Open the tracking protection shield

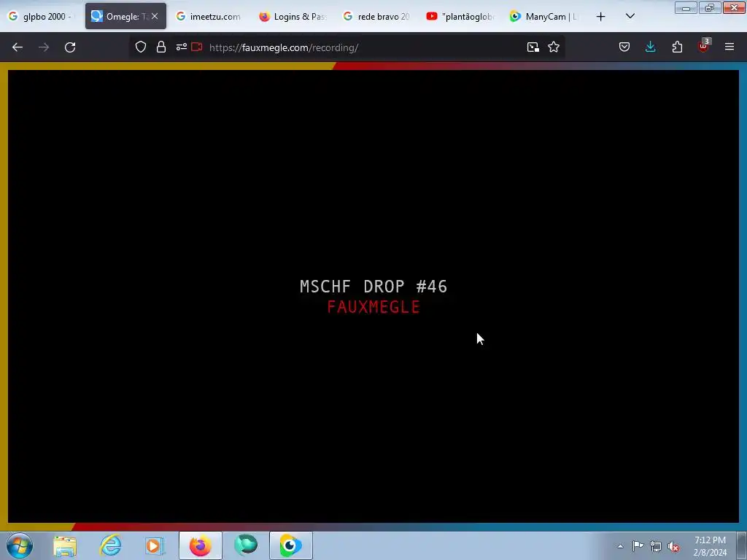(x=141, y=47)
